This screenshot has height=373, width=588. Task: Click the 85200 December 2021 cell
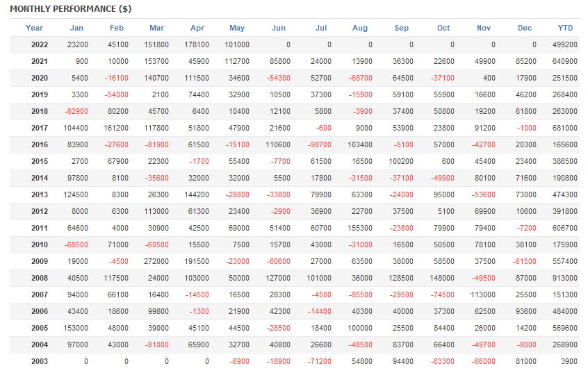[525, 61]
